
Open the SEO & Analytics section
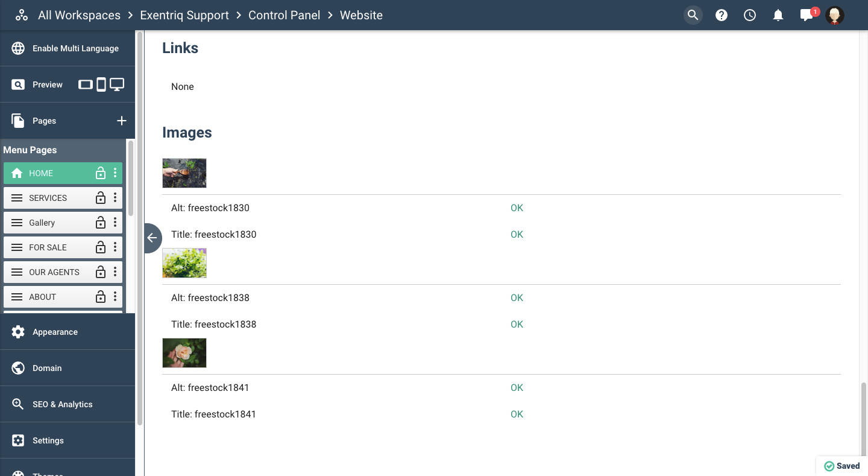pos(63,404)
